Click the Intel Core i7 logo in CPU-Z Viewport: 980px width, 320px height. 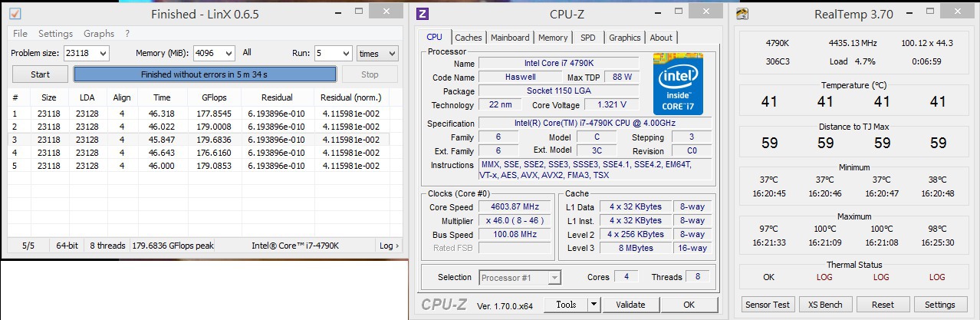(678, 84)
